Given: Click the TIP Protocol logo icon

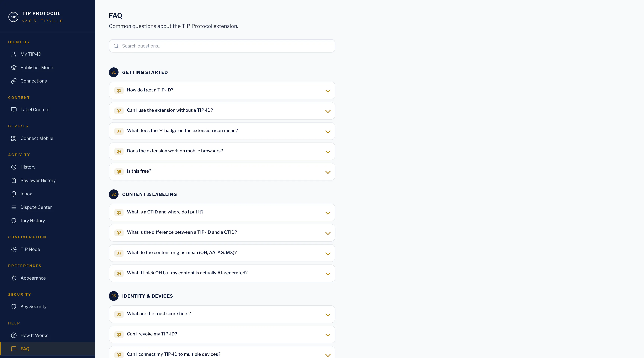Looking at the screenshot, I should (13, 17).
